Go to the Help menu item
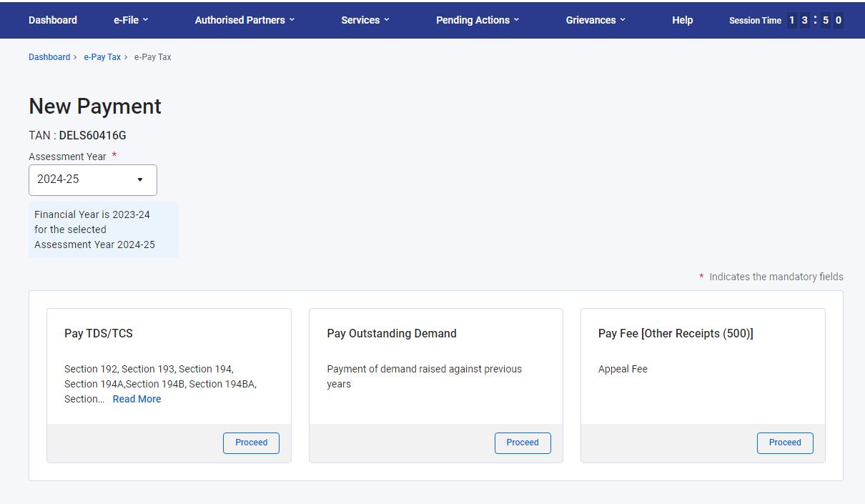The width and height of the screenshot is (865, 504). [x=682, y=20]
